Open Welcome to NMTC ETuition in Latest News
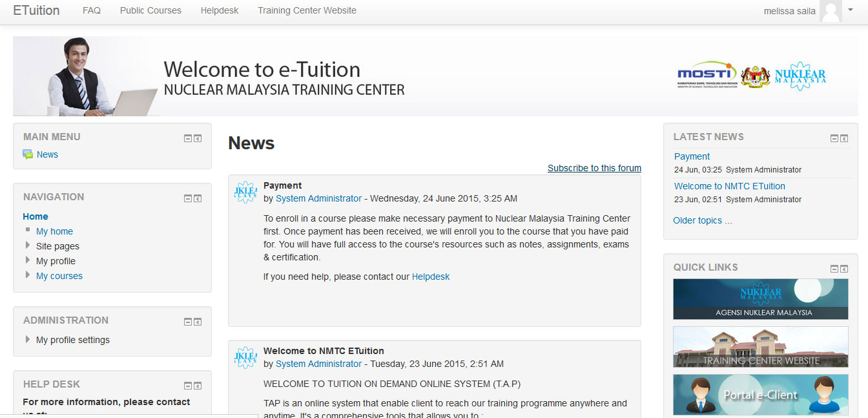 tap(730, 186)
